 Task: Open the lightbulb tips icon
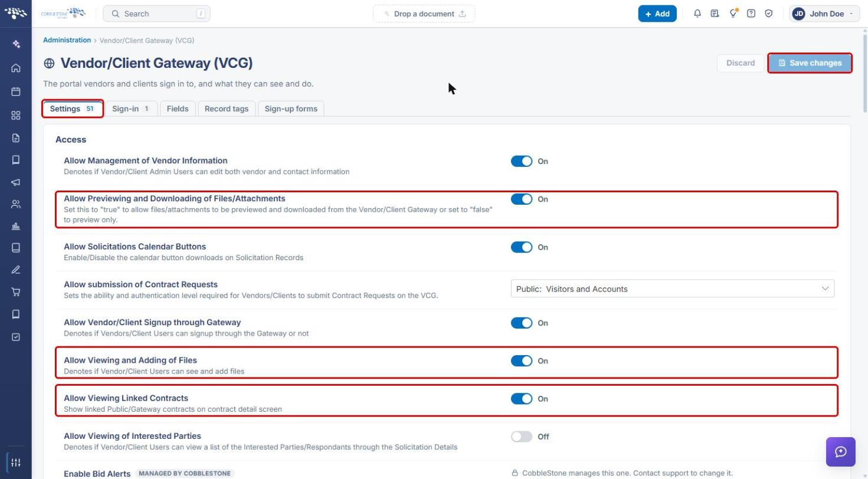[x=733, y=14]
